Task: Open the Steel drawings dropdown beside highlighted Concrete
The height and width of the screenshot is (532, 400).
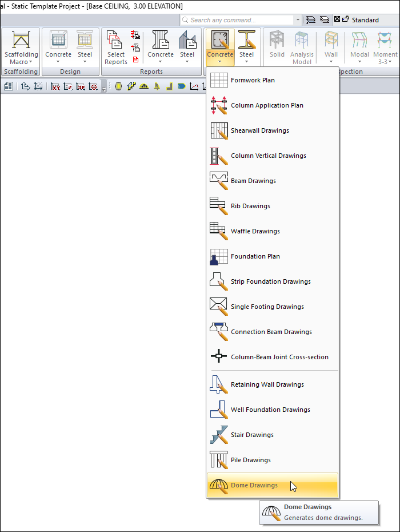Action: 246,47
